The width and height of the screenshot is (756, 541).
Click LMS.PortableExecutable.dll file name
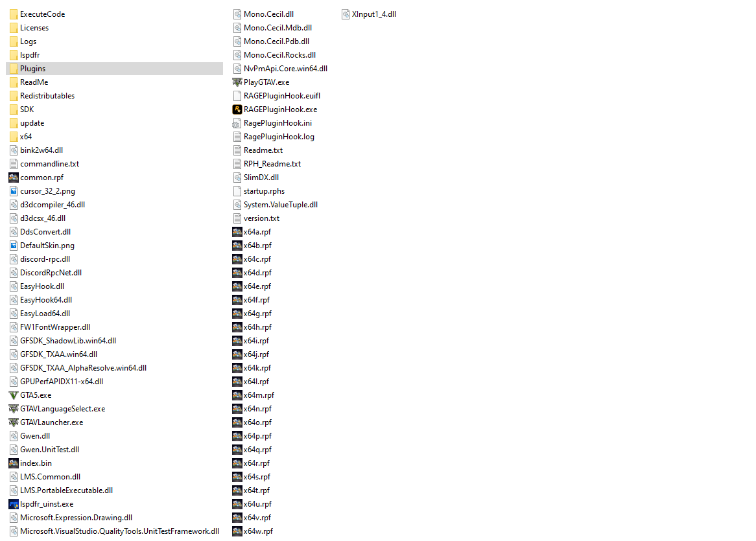(67, 490)
